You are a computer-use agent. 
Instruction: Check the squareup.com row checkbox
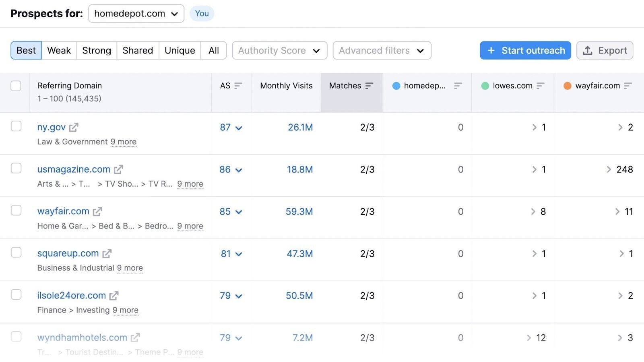coord(16,252)
